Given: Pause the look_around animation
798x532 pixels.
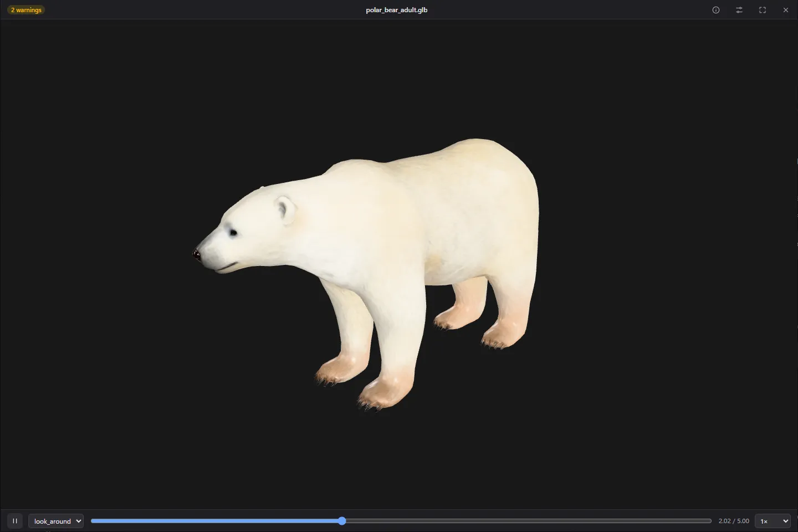Looking at the screenshot, I should click(x=15, y=521).
